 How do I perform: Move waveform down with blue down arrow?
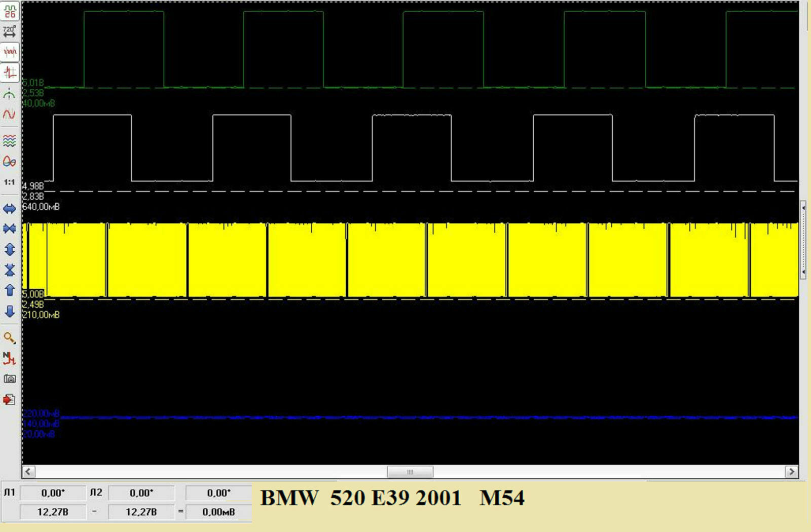[x=10, y=311]
